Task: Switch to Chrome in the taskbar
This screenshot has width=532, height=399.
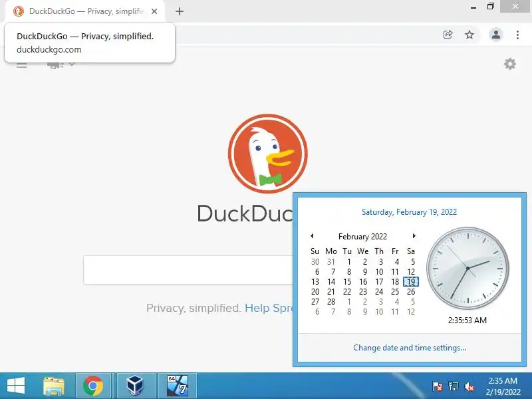Action: pos(93,386)
